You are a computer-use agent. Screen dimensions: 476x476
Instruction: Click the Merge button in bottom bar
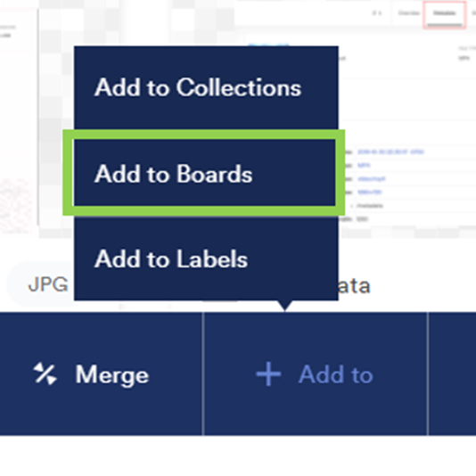pos(101,374)
